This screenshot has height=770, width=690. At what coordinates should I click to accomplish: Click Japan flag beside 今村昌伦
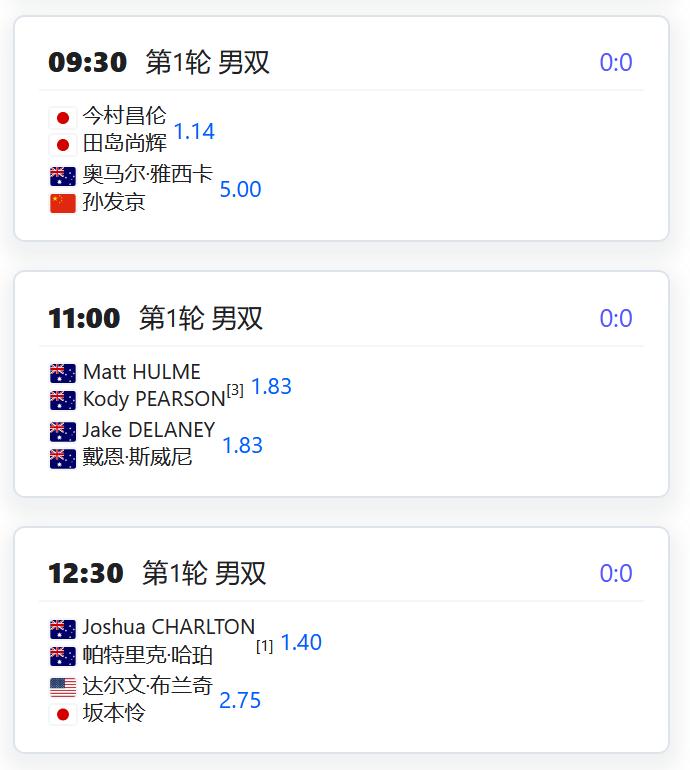point(63,118)
